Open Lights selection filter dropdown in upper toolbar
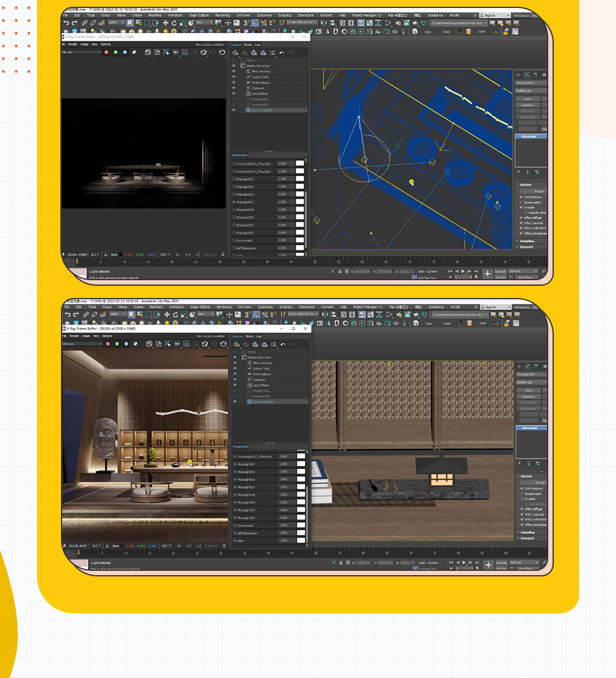Screen dimensions: 616x678 [116, 23]
